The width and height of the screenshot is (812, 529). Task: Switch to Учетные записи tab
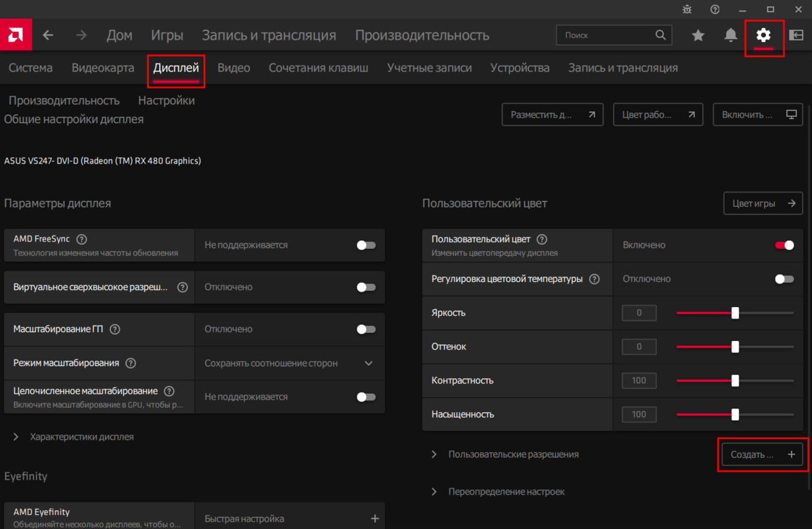[430, 68]
